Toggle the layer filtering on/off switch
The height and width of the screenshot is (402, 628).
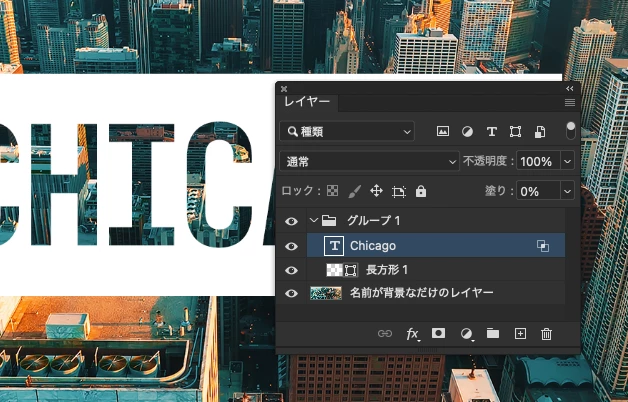(571, 131)
